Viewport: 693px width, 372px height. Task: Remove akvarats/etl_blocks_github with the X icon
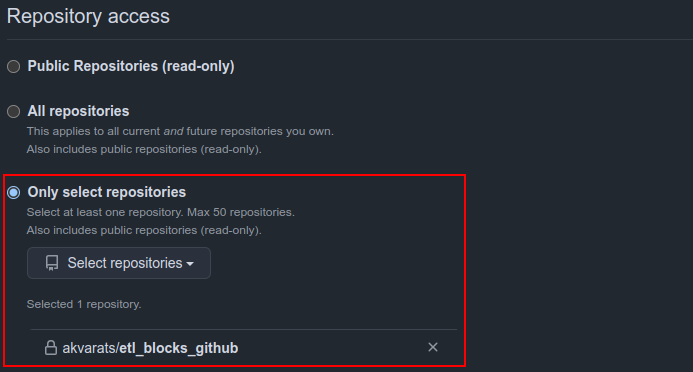(433, 347)
